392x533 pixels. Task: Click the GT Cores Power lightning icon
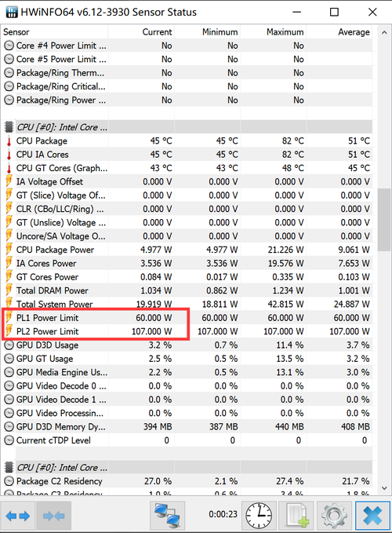coord(9,276)
